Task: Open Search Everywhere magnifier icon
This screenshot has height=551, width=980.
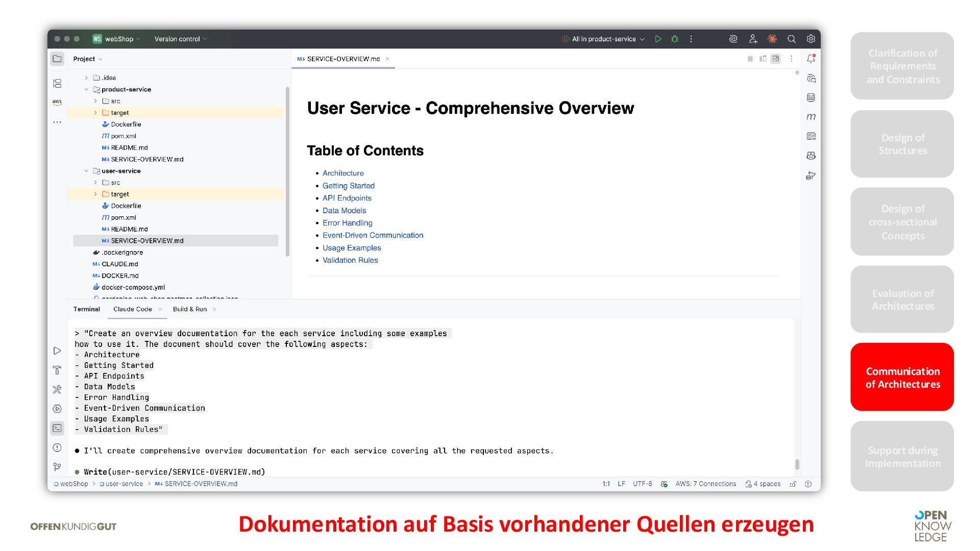Action: pyautogui.click(x=791, y=39)
